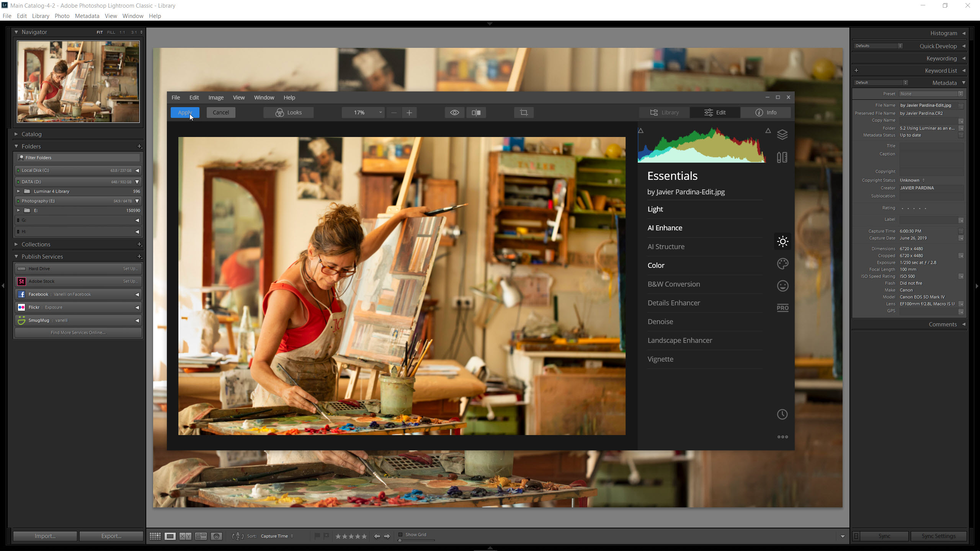The height and width of the screenshot is (551, 980).
Task: Expand the Color panel section
Action: pyautogui.click(x=655, y=264)
